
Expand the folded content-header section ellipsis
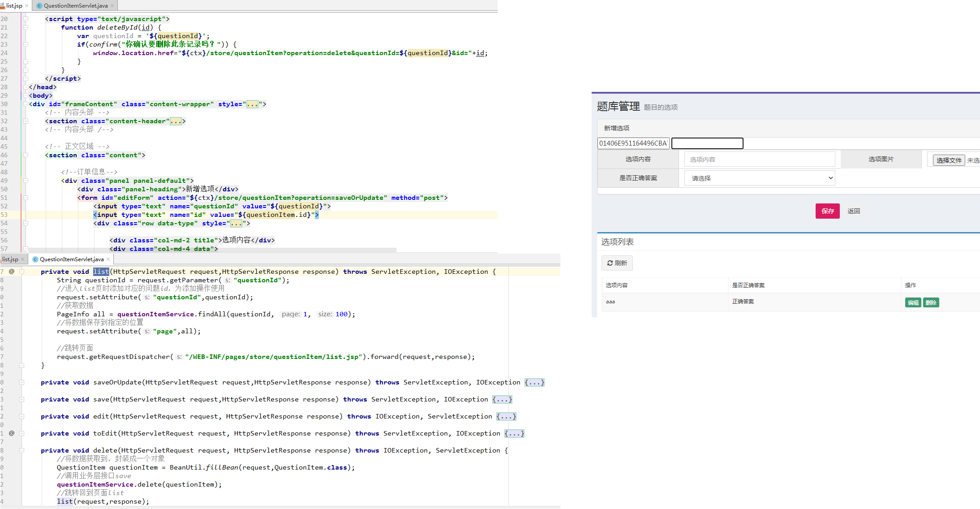coord(176,121)
